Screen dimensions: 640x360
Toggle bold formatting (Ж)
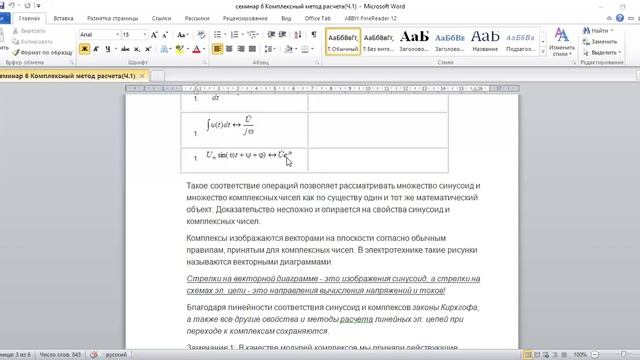84,49
